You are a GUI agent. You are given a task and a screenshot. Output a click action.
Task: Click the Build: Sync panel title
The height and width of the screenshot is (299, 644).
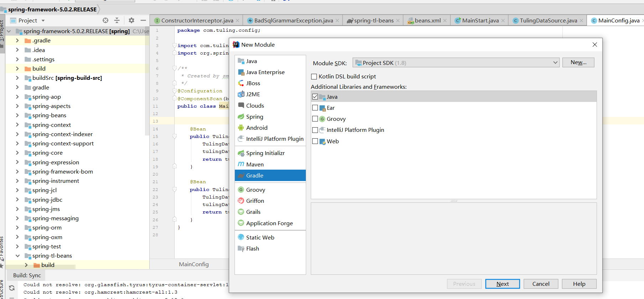(27, 275)
